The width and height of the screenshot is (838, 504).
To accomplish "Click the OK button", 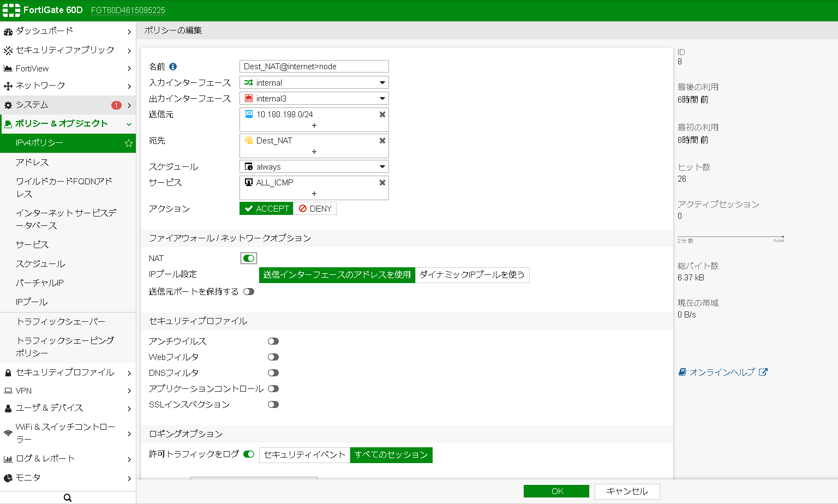I will (x=556, y=491).
